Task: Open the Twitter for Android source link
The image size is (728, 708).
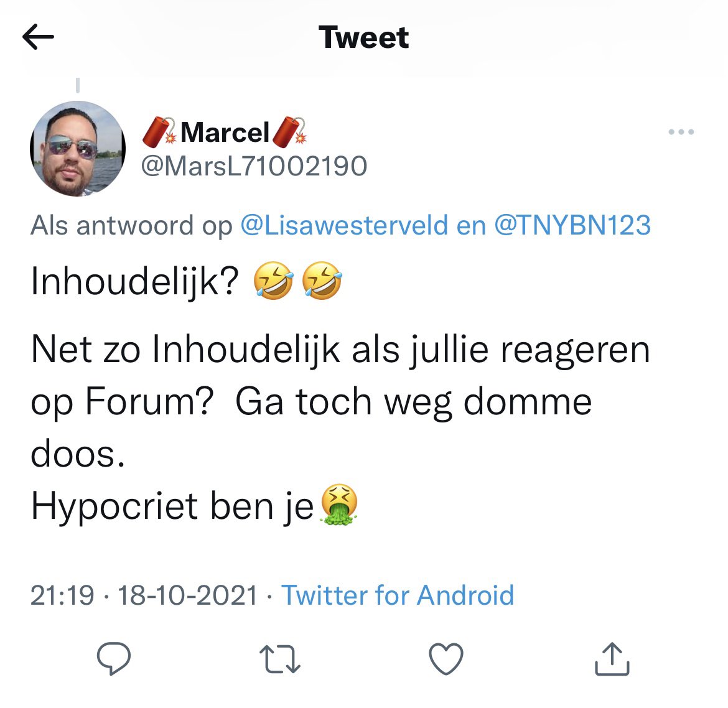Action: [398, 595]
